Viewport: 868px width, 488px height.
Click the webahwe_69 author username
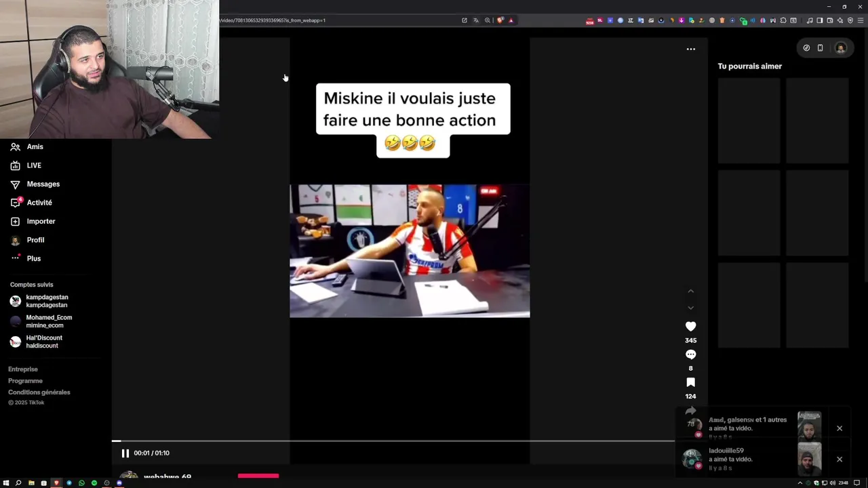pyautogui.click(x=167, y=477)
